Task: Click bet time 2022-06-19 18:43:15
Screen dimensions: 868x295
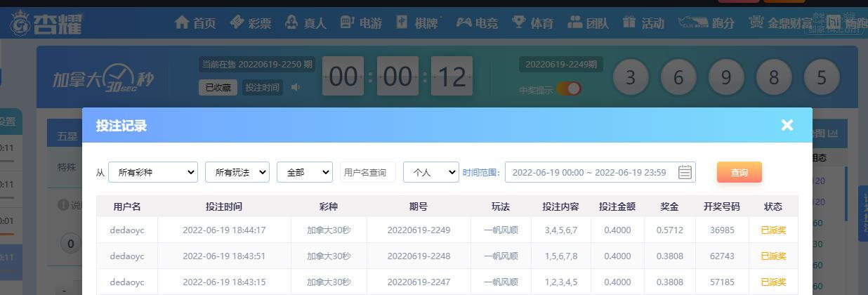Action: [x=224, y=282]
